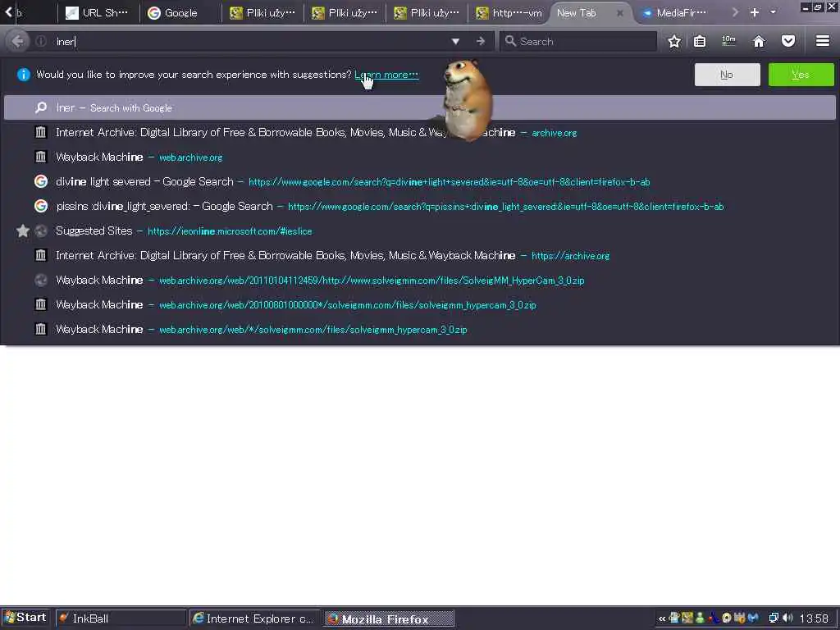Open the Firefox hamburger menu

[823, 41]
